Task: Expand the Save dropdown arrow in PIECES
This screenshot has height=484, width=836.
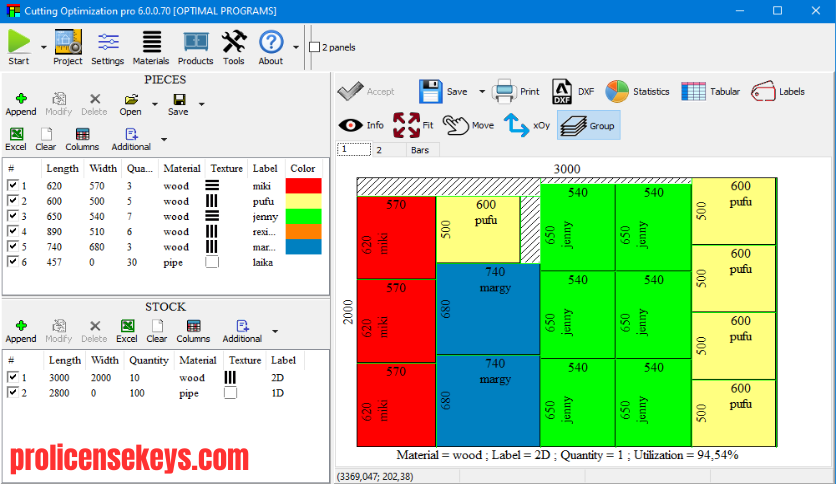Action: (202, 104)
